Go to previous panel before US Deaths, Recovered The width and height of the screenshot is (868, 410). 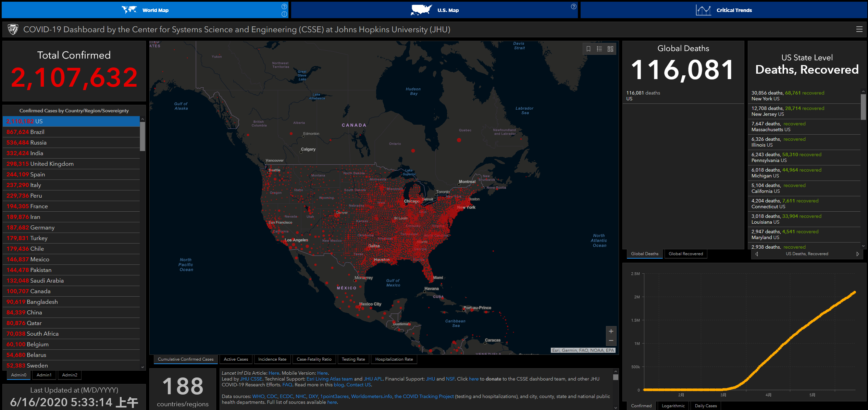(757, 254)
